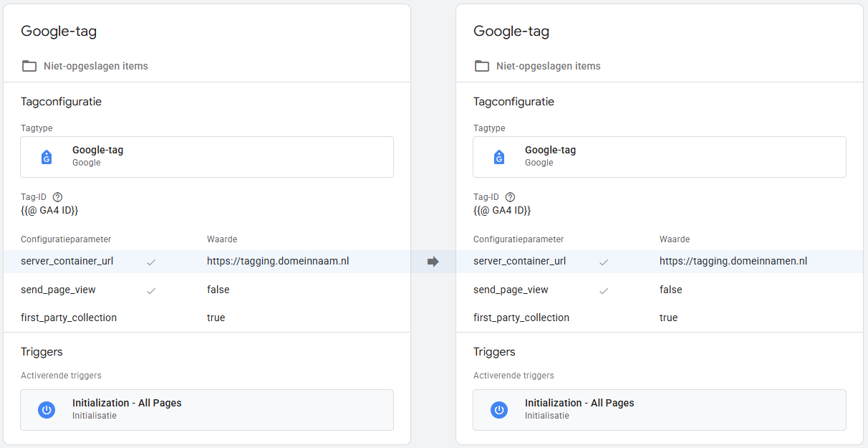
Task: Click the left panel's send_page_view checkmark
Action: point(151,290)
